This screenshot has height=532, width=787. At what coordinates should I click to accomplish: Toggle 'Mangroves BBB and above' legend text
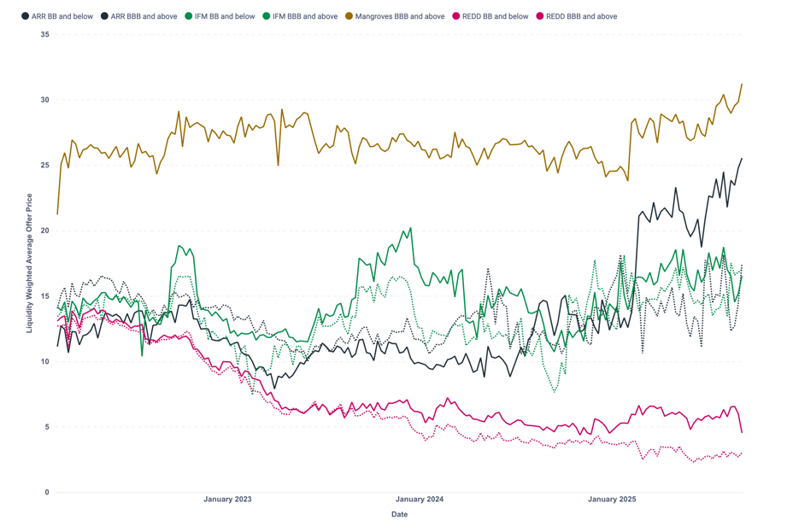coord(400,16)
